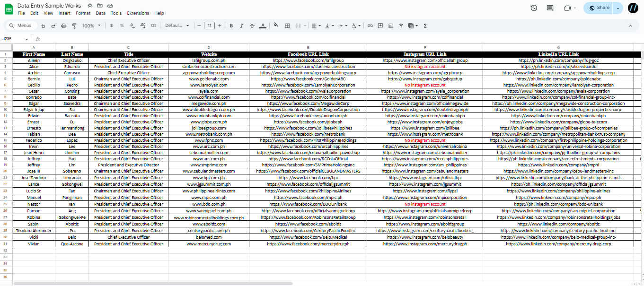Click the horizontal scrollbar at bottom
Image resolution: width=644 pixels, height=286 pixels.
153,283
